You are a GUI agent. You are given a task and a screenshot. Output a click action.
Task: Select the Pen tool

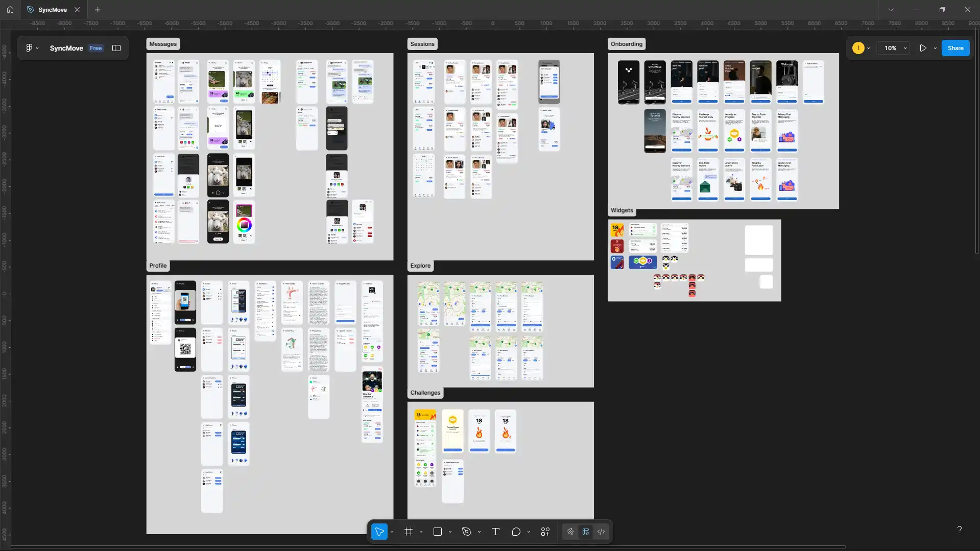pyautogui.click(x=466, y=532)
